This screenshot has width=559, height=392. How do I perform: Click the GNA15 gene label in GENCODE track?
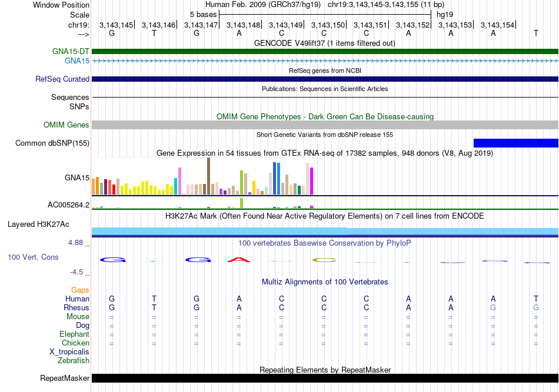(77, 61)
